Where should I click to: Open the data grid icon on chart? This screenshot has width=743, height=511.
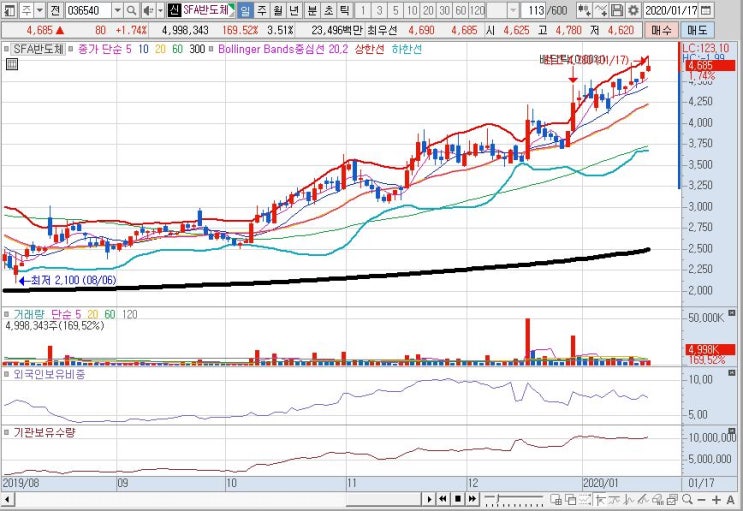(12, 64)
